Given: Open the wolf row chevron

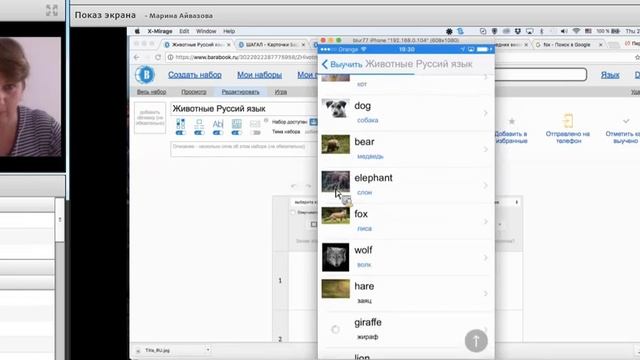Looking at the screenshot, I should click(x=485, y=258).
